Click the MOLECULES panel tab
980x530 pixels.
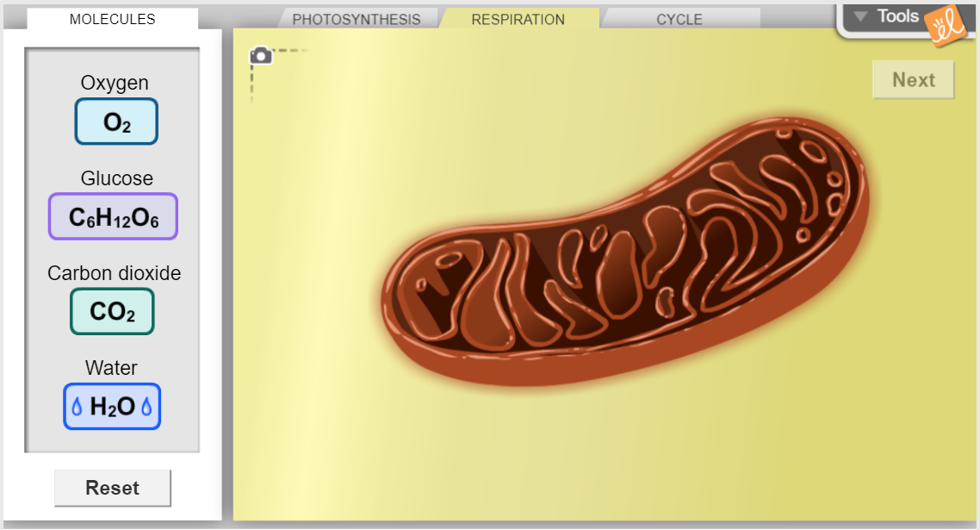[113, 19]
